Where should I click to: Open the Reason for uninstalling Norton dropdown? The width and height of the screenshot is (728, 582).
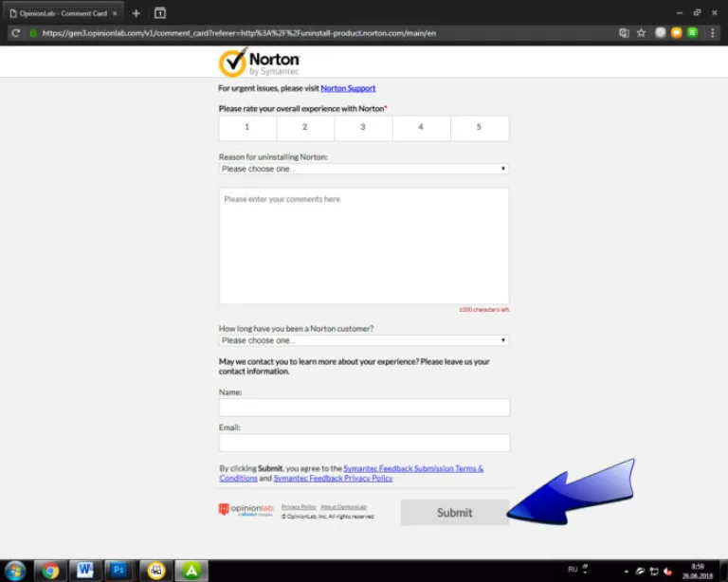[364, 169]
